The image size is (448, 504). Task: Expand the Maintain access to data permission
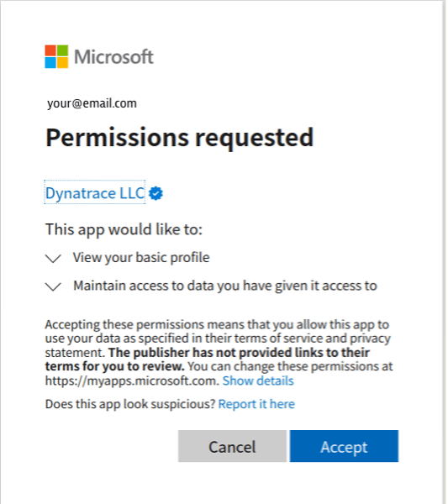[54, 286]
